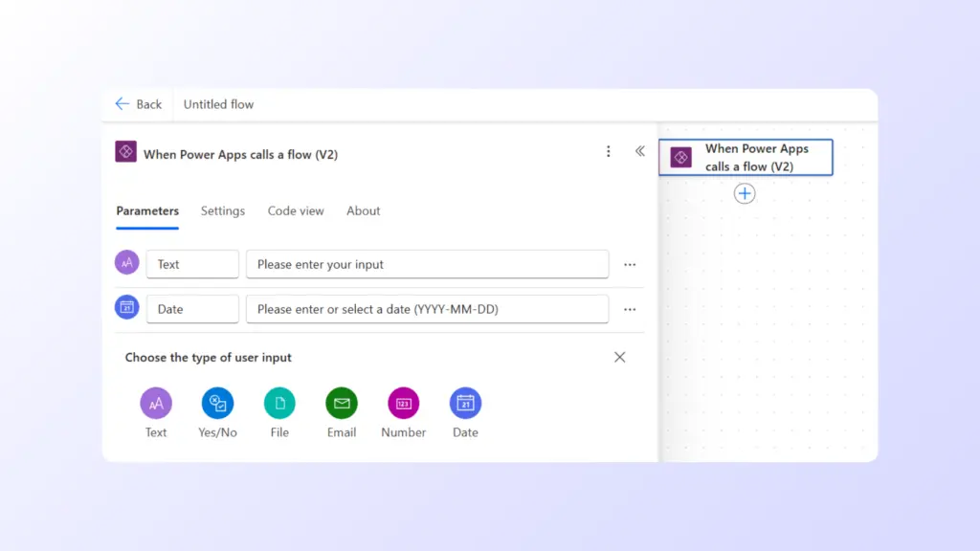Click the date entry field (YYYY-MM-DD)
The width and height of the screenshot is (980, 551).
point(428,309)
